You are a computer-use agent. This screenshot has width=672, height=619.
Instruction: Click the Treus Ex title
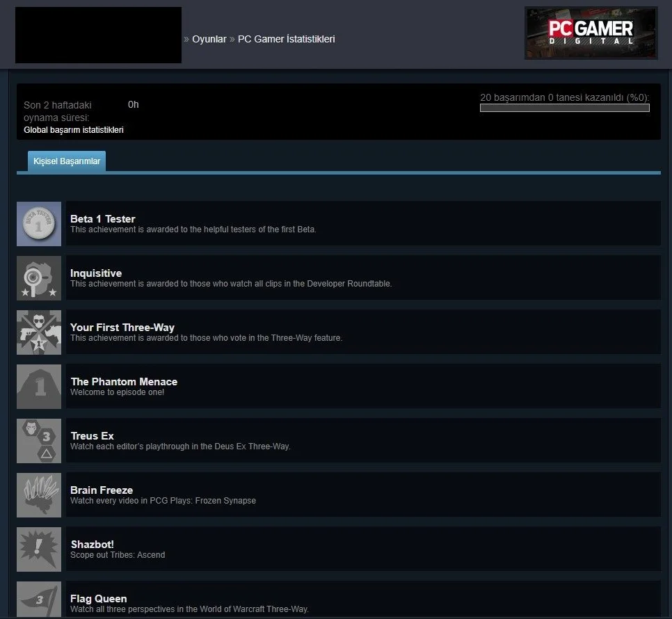point(92,435)
